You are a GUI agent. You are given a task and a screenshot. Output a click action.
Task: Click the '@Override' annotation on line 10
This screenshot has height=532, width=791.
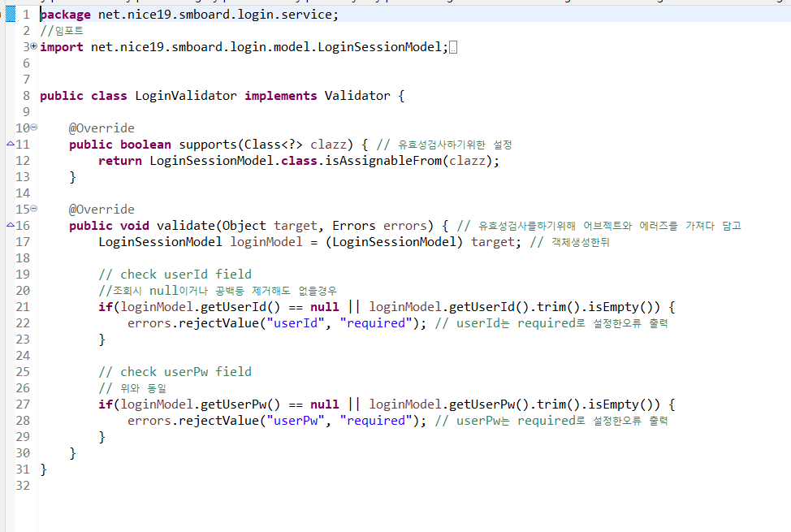pyautogui.click(x=102, y=128)
